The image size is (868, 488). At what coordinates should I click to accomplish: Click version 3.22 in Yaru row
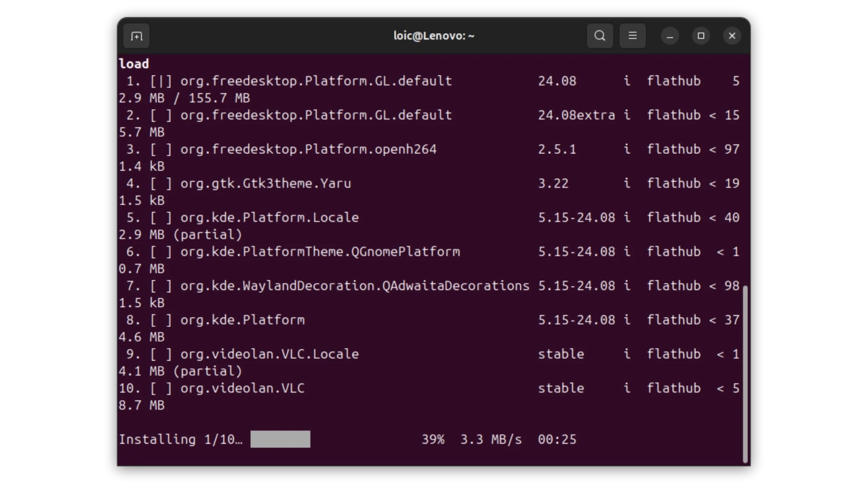pos(553,183)
